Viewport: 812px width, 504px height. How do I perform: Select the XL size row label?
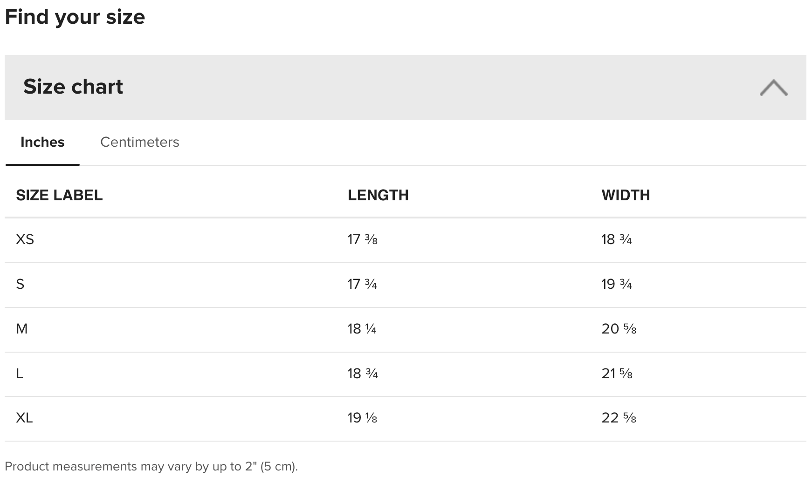(x=24, y=418)
